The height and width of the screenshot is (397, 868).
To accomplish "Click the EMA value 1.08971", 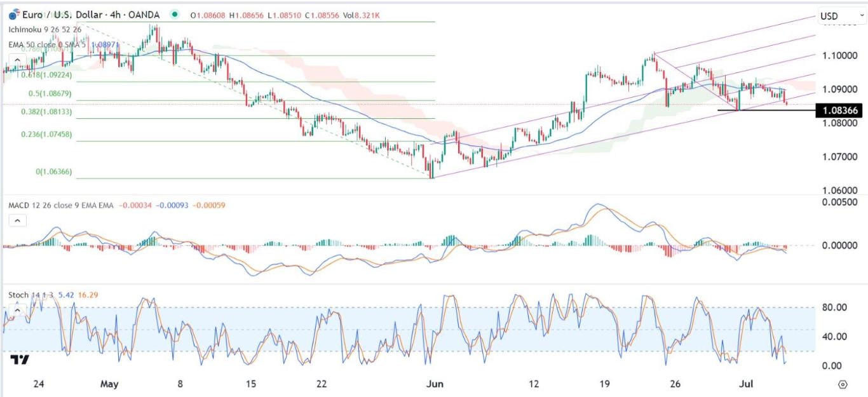I will coord(106,44).
